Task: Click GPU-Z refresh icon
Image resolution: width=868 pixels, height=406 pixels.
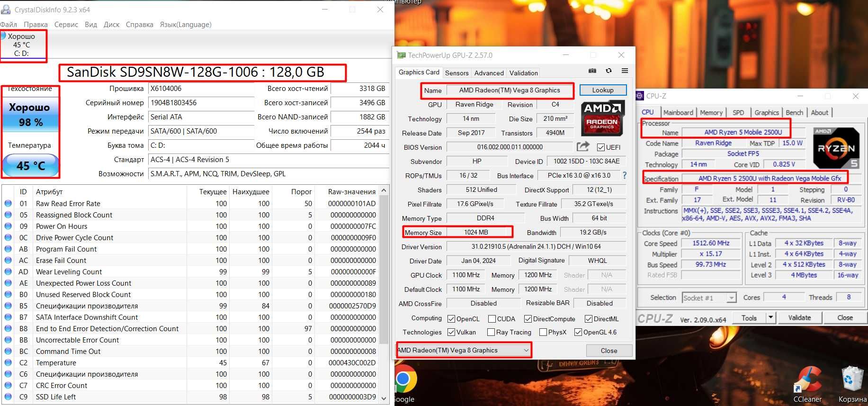Action: click(x=608, y=71)
